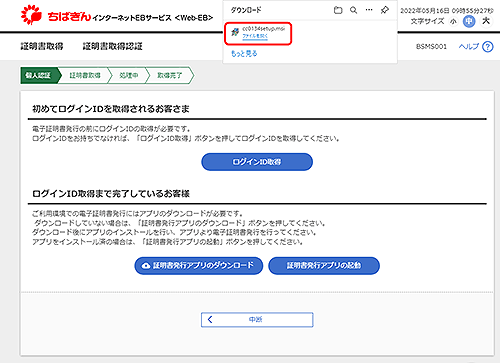Click the 処理中 step indicator

coord(129,75)
